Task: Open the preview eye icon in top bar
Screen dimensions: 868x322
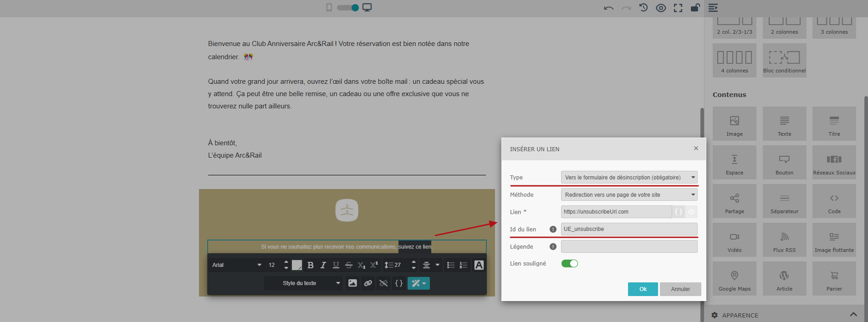Action: 661,8
